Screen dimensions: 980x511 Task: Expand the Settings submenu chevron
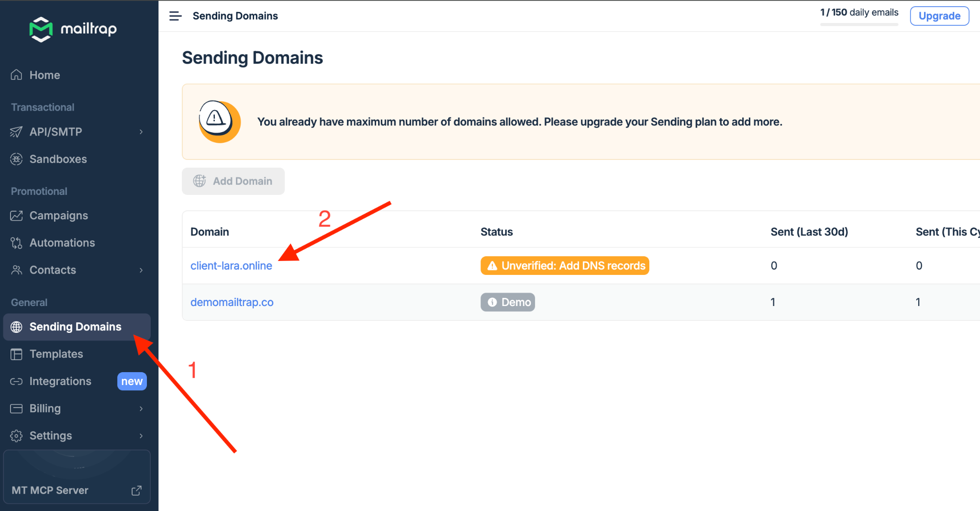[141, 436]
